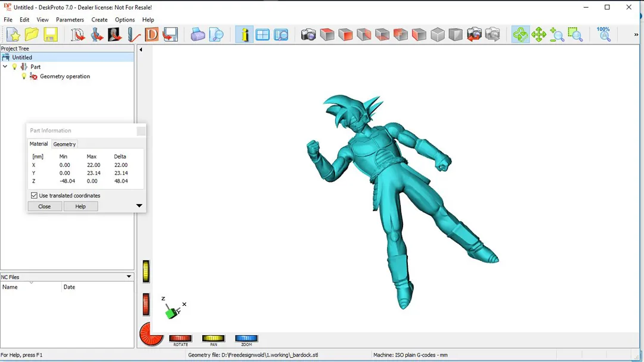
Task: Toggle the yellow information 'i' button
Action: (244, 35)
